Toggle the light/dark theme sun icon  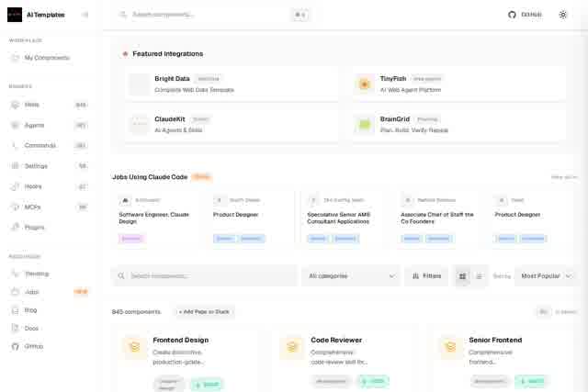pyautogui.click(x=562, y=15)
